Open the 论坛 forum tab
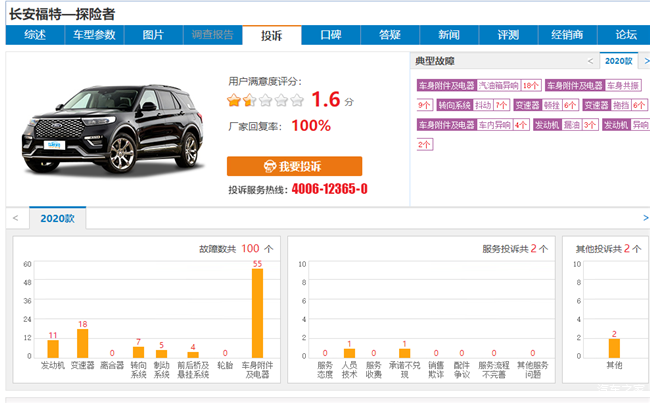 pyautogui.click(x=626, y=35)
